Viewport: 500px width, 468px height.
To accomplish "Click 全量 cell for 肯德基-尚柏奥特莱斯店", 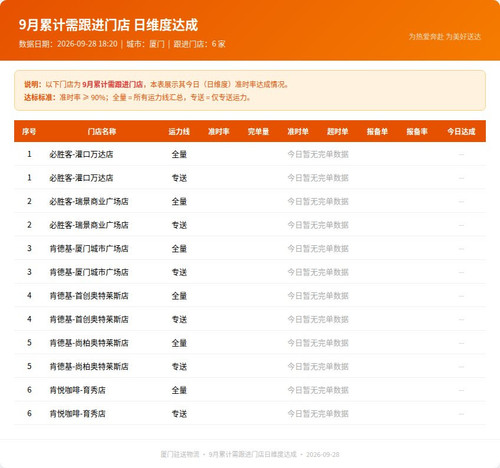I will pos(179,343).
